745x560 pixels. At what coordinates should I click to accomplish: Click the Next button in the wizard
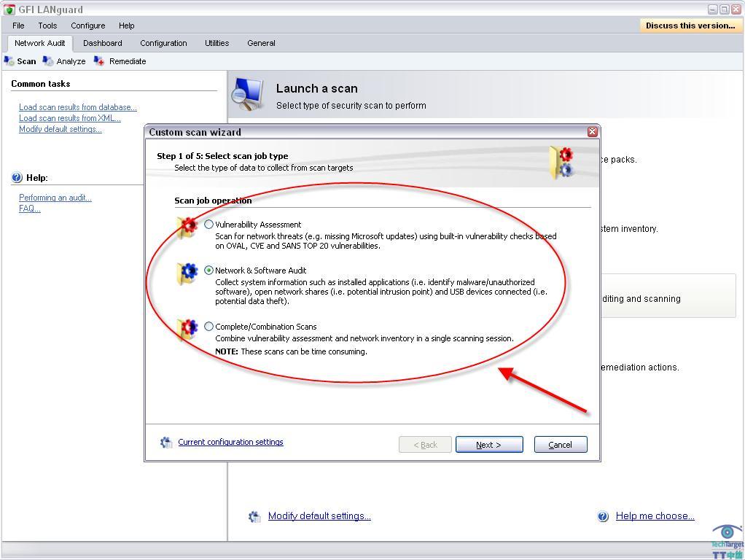[x=489, y=445]
